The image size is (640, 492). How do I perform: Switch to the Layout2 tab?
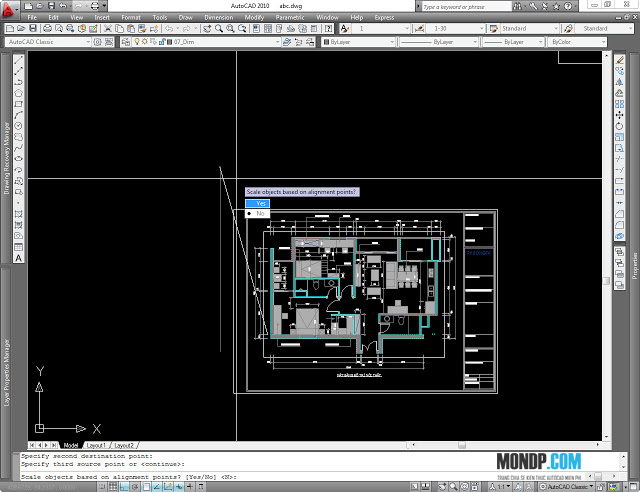click(x=124, y=445)
